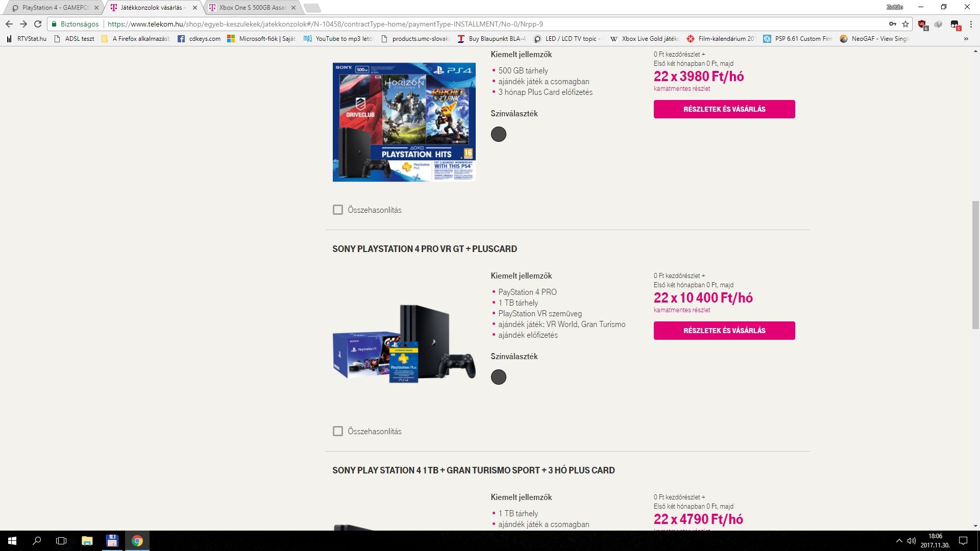Open Windows Task View in the taskbar
Image resolution: width=980 pixels, height=551 pixels.
click(61, 541)
